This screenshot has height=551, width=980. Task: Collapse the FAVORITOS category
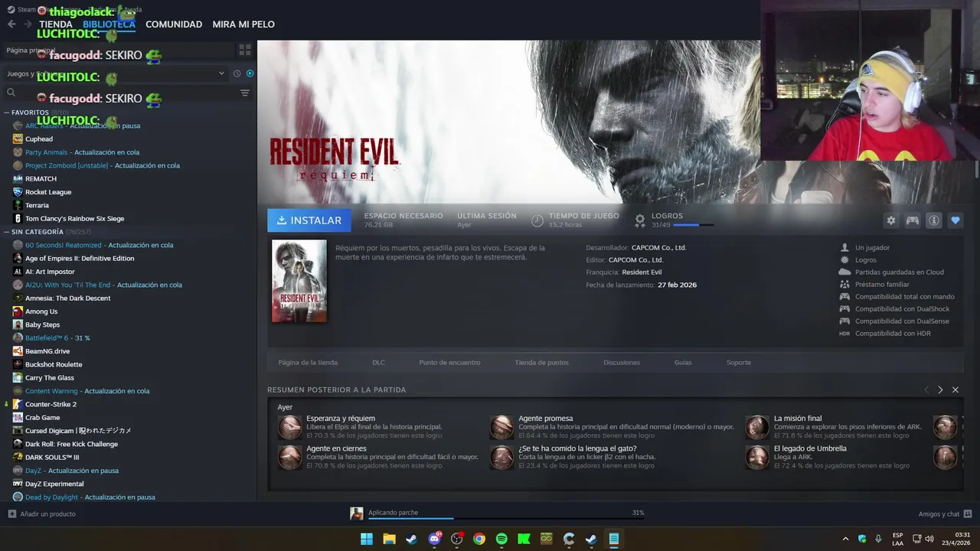tap(6, 112)
